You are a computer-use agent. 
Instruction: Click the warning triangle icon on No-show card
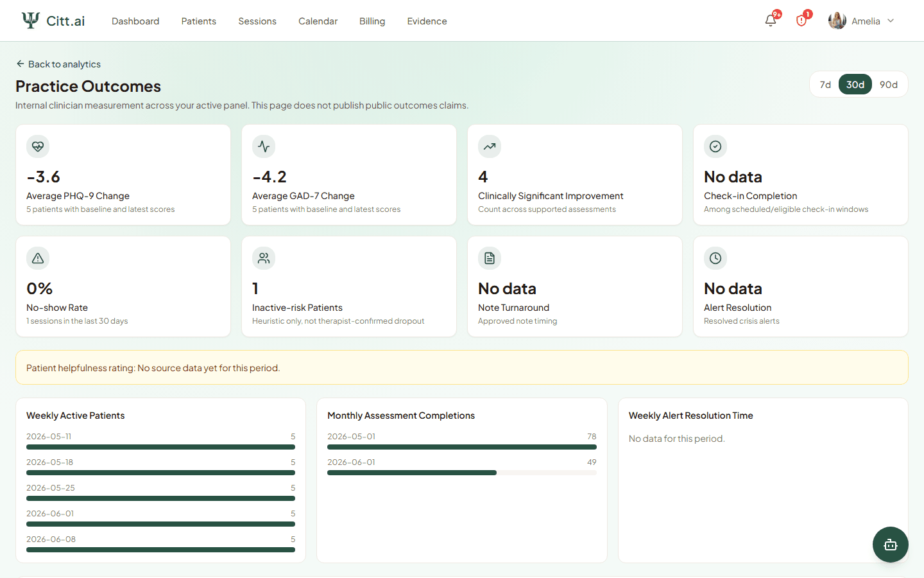pos(38,258)
